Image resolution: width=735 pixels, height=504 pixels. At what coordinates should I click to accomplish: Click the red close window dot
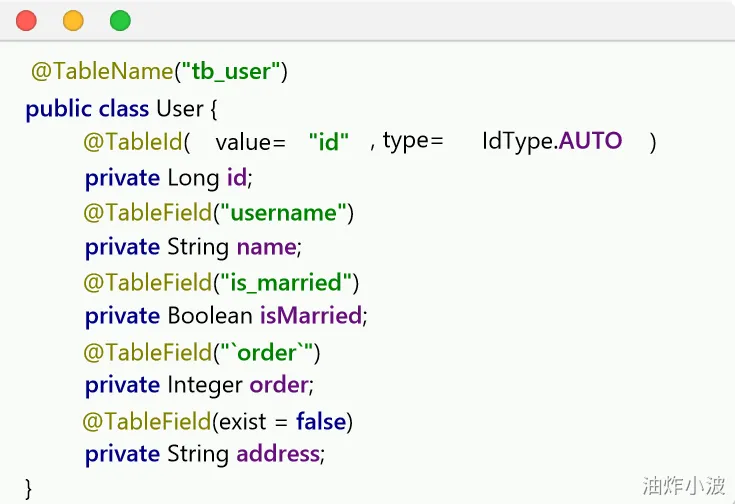click(x=26, y=20)
